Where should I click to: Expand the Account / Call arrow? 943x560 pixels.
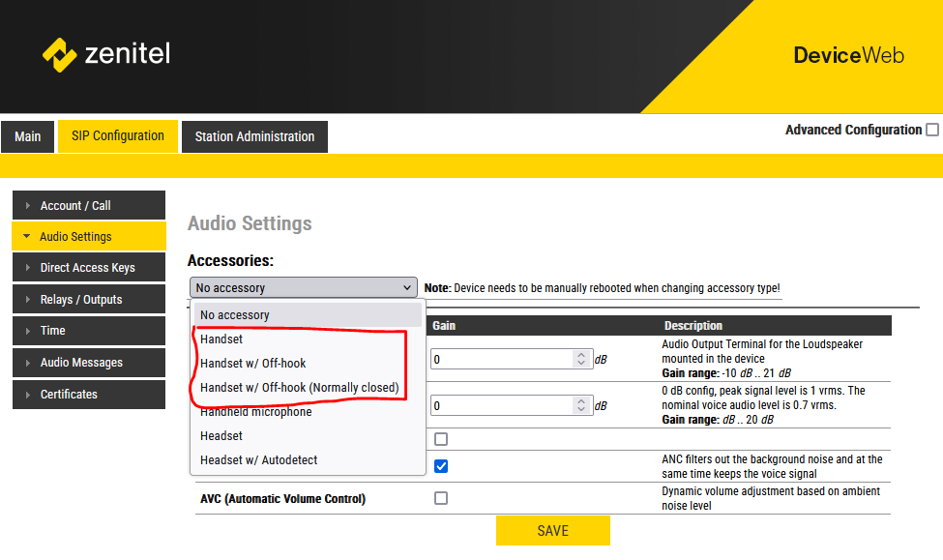[28, 206]
